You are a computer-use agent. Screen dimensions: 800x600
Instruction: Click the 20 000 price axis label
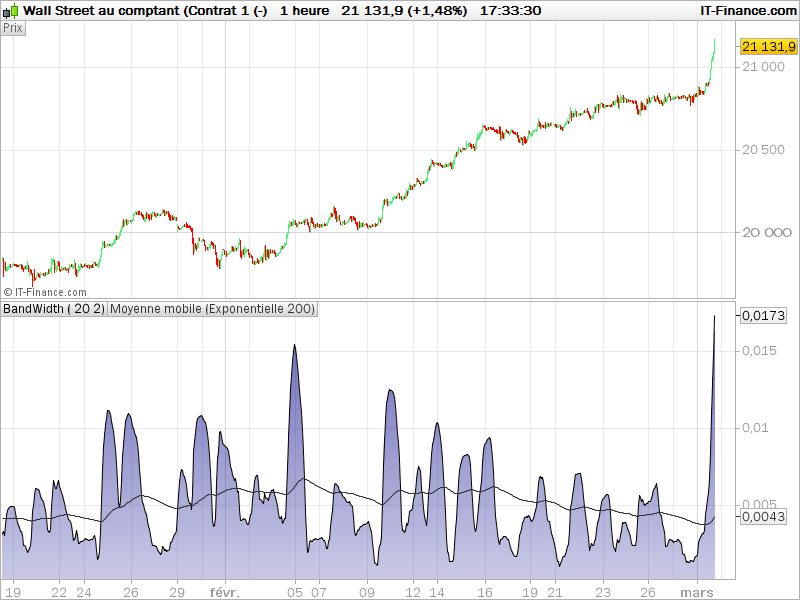(x=767, y=233)
